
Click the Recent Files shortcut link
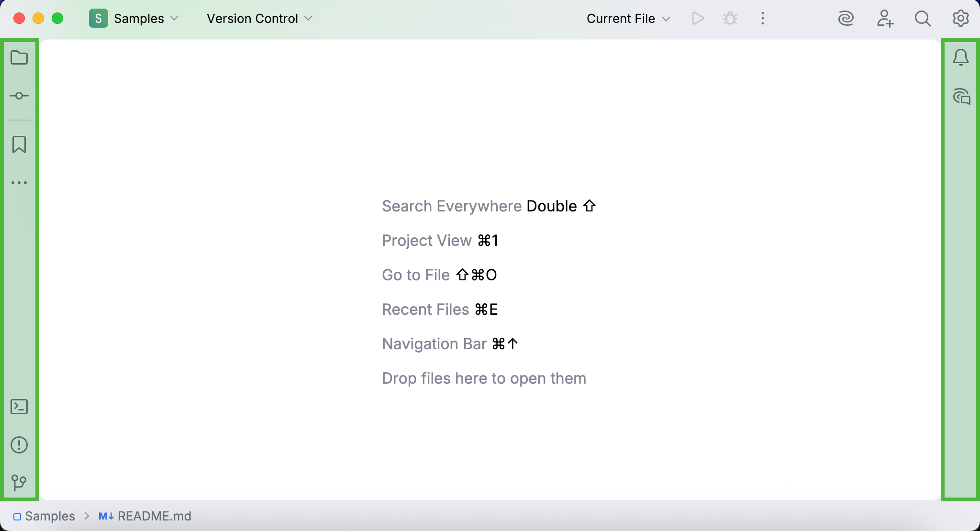pos(425,309)
